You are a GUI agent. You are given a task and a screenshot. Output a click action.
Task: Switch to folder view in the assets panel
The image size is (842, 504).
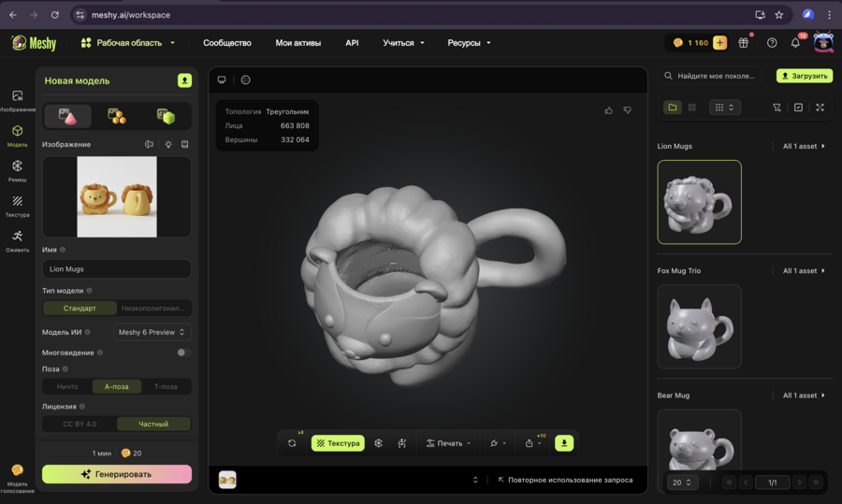coord(673,108)
